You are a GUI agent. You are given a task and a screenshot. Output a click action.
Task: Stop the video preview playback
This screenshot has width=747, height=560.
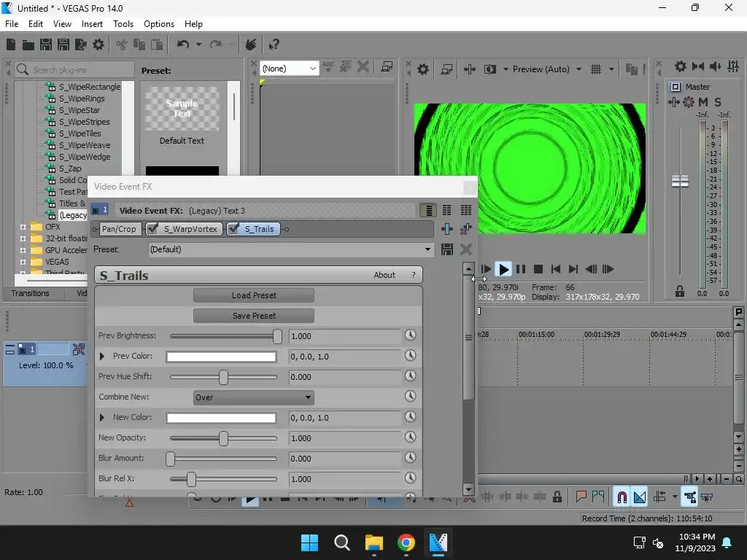click(x=538, y=270)
